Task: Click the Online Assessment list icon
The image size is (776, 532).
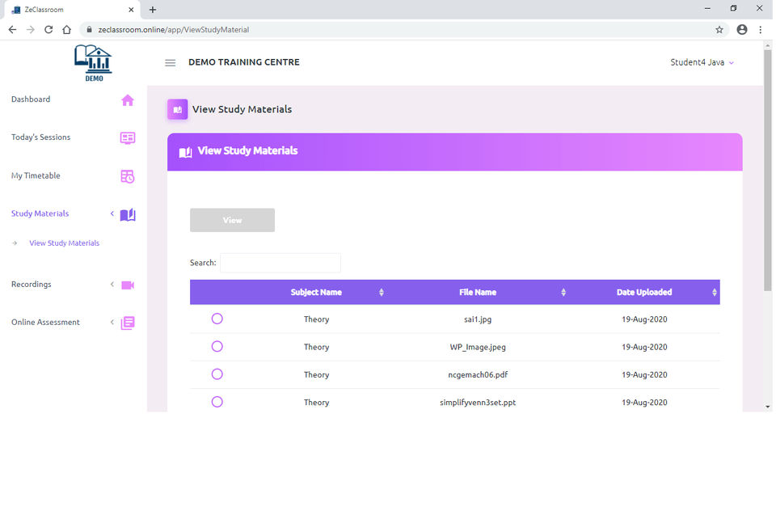Action: point(128,323)
